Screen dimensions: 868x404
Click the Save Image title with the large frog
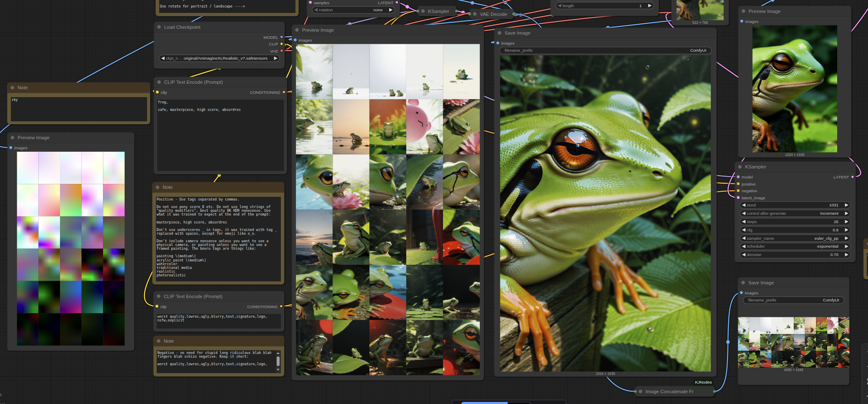[x=517, y=33]
